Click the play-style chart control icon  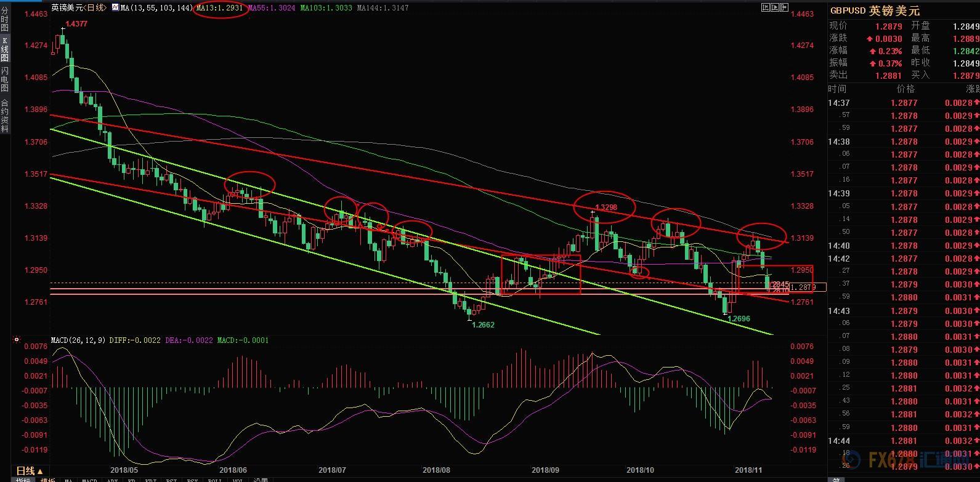[x=775, y=7]
